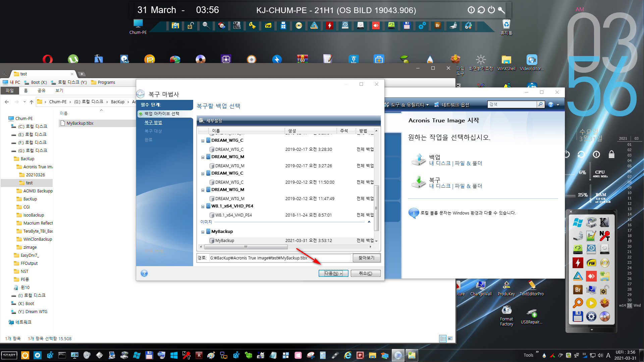Open yellow play icon in side launcher
The height and width of the screenshot is (362, 644).
[591, 303]
